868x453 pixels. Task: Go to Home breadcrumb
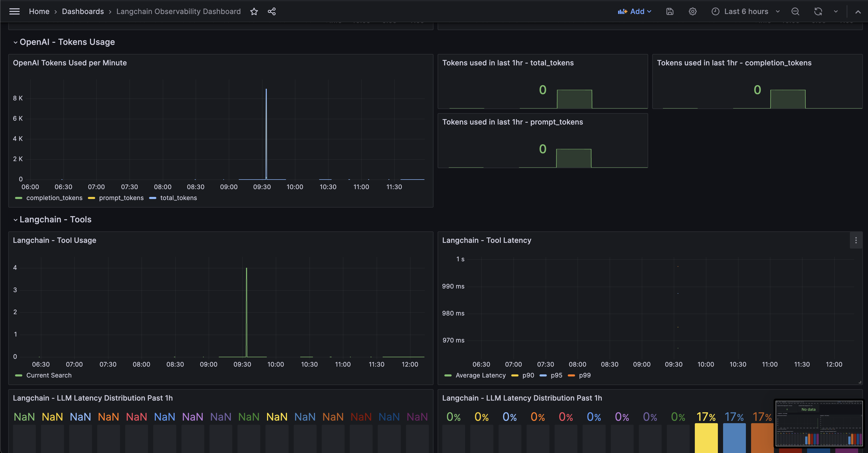point(39,11)
